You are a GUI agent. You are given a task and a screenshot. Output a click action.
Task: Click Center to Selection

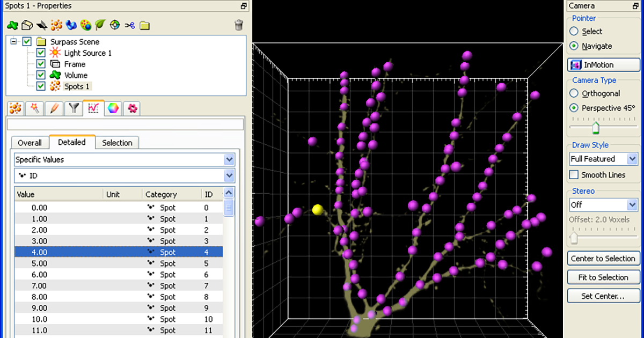603,258
